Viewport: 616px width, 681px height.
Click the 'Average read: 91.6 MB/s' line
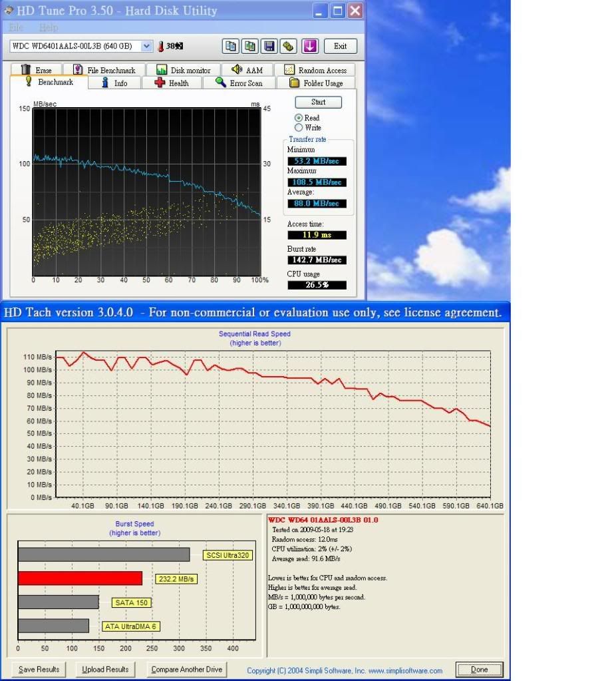pos(306,559)
